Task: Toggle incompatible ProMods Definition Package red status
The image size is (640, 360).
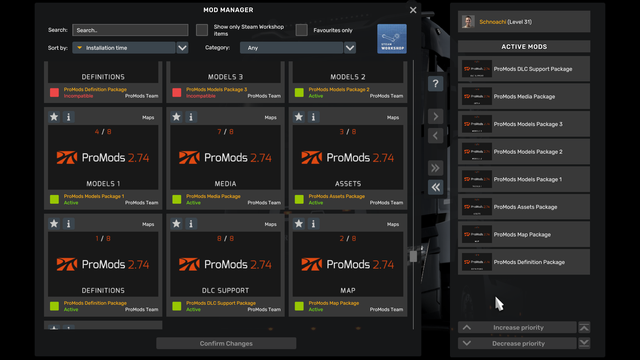Action: [54, 92]
